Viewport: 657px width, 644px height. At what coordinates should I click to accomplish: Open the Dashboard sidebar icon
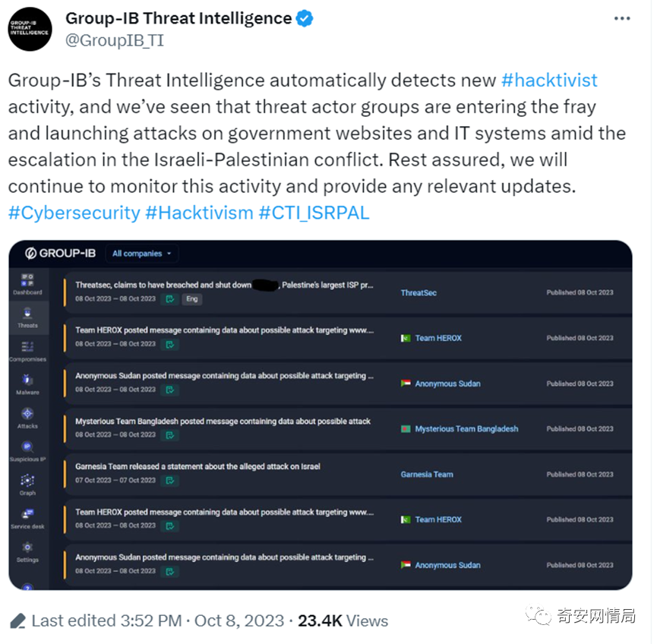coord(27,280)
